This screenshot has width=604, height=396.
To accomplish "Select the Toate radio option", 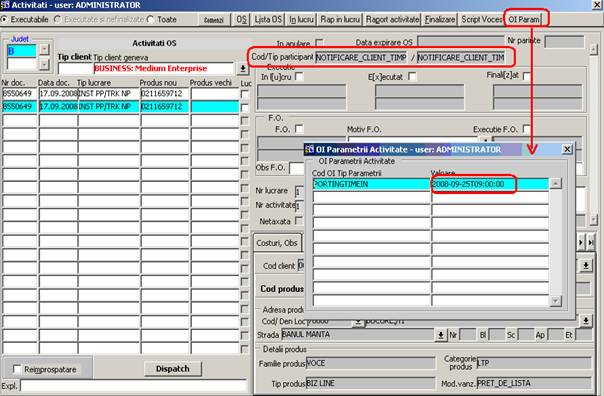I will [x=151, y=19].
